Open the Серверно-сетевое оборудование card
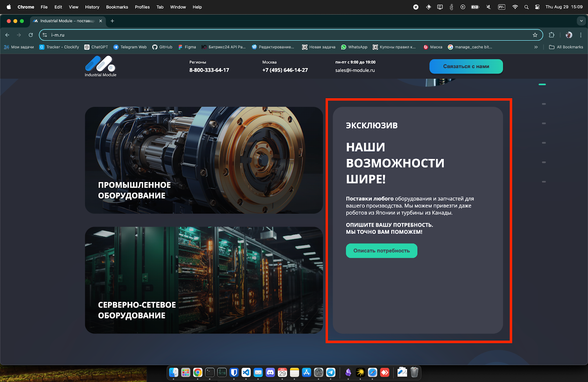 204,280
